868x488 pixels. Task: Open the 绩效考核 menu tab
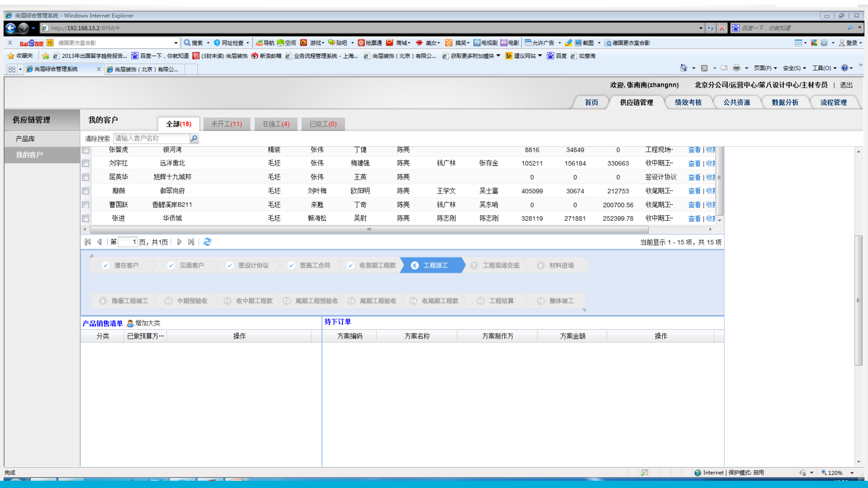tap(688, 102)
